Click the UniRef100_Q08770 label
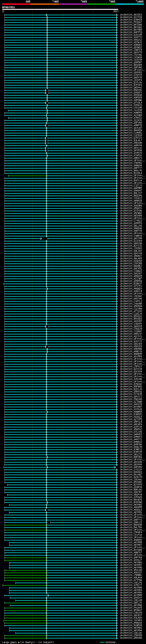This screenshot has height=644, width=146. 131,37
